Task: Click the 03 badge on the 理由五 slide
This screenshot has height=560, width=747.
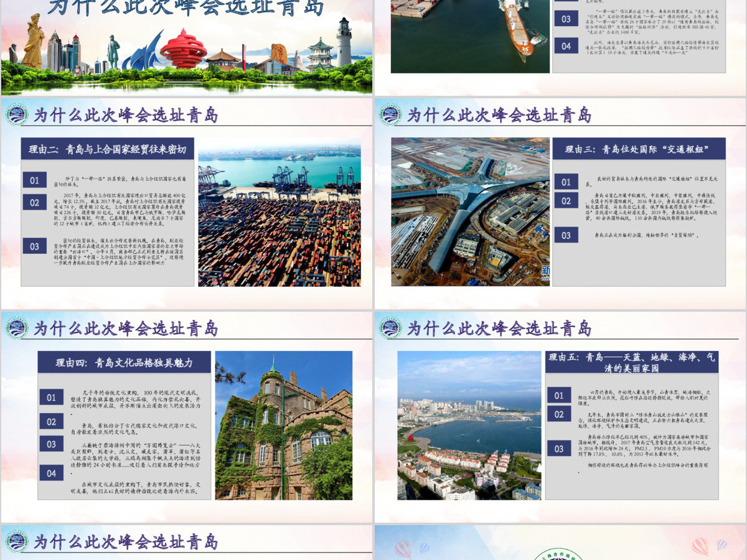Action: (559, 449)
